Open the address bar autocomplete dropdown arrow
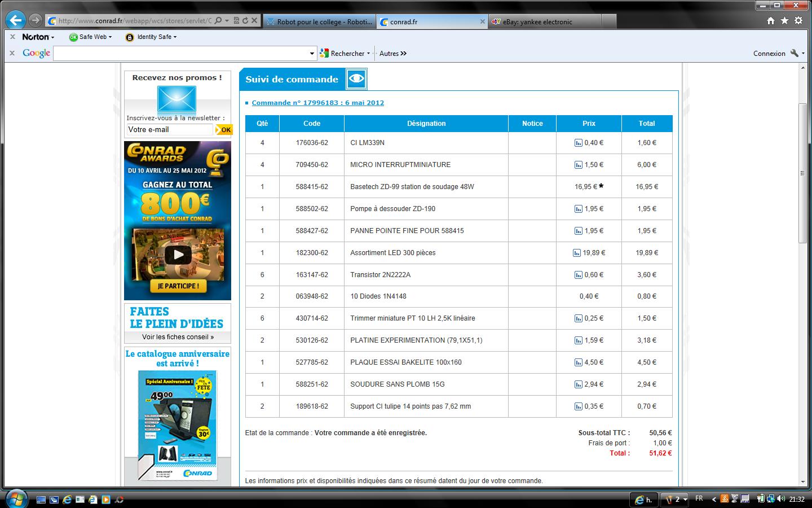This screenshot has width=812, height=508. [227, 21]
